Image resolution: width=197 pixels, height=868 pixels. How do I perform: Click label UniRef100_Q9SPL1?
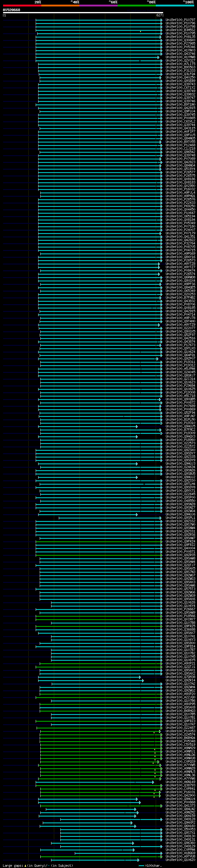click(180, 518)
